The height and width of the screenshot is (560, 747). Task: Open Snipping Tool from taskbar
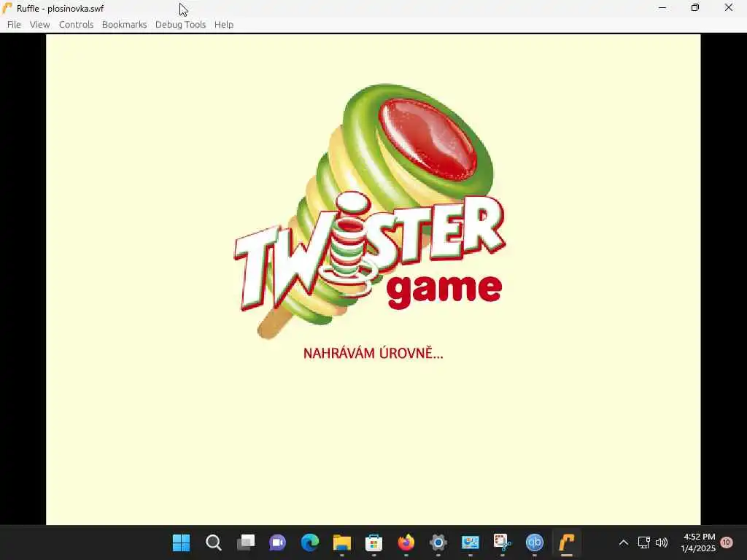tap(502, 542)
